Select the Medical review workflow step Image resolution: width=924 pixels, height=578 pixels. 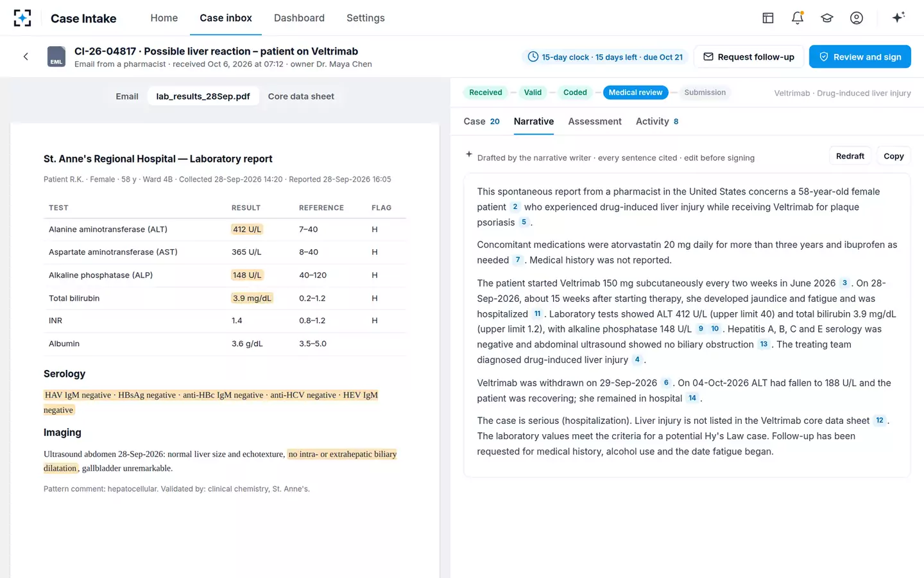[635, 92]
